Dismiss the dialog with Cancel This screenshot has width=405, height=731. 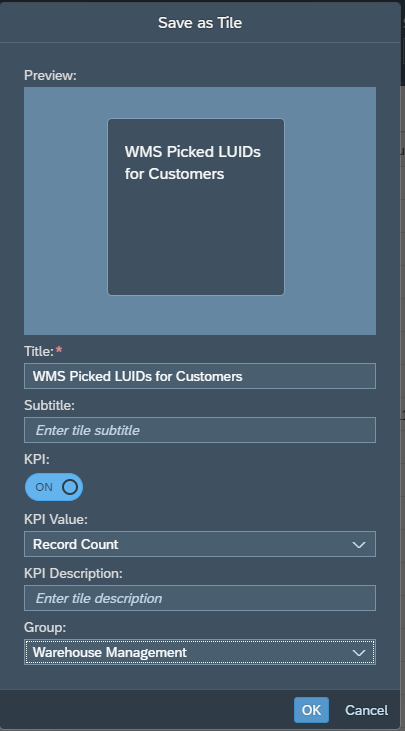(366, 710)
